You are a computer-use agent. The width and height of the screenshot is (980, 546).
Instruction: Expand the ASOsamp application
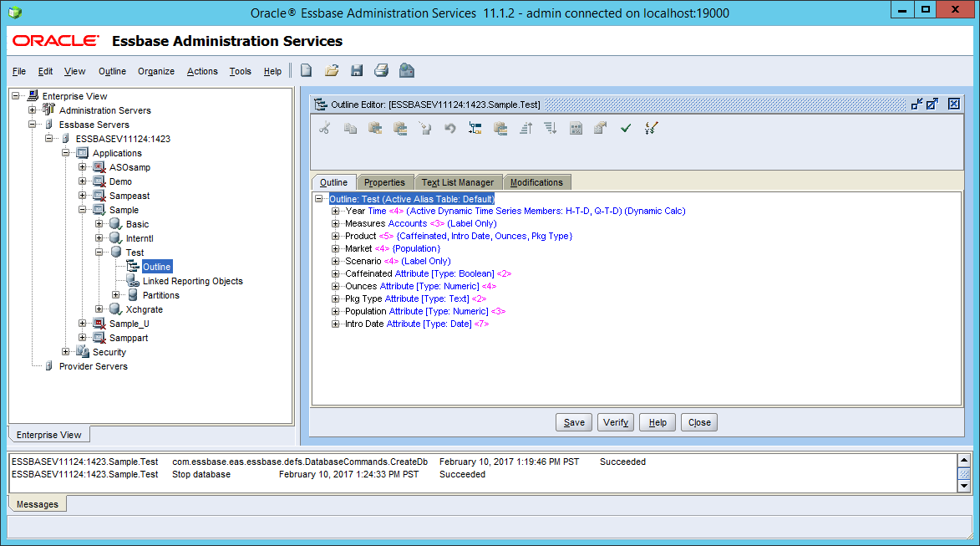(x=83, y=167)
